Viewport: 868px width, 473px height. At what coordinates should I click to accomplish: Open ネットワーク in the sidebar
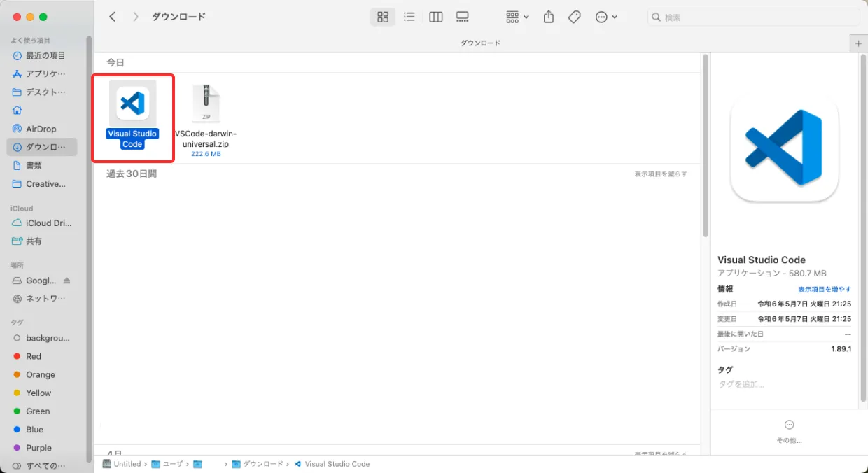point(43,299)
